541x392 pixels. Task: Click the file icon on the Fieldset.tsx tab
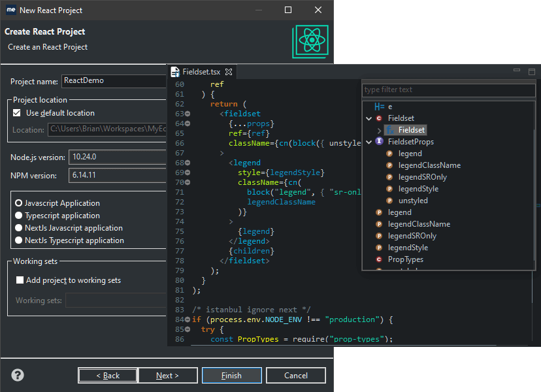(175, 72)
